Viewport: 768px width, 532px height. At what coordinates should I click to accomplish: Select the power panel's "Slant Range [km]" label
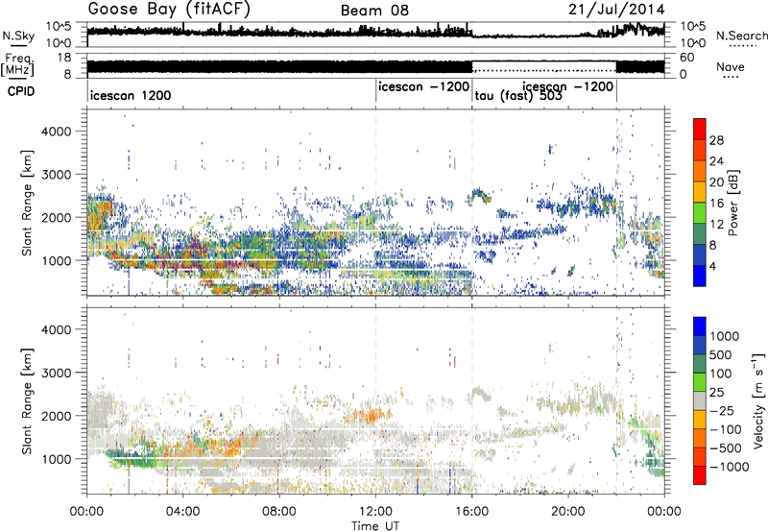[x=28, y=203]
